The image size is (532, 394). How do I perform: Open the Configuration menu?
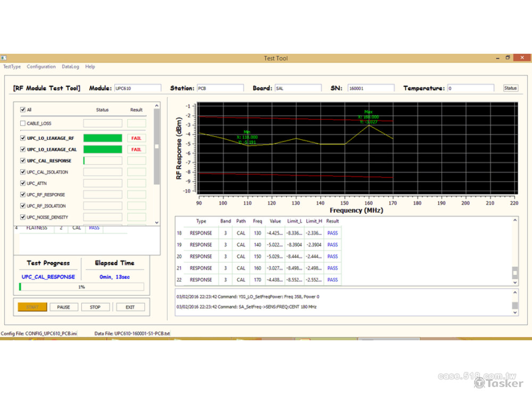coord(41,66)
